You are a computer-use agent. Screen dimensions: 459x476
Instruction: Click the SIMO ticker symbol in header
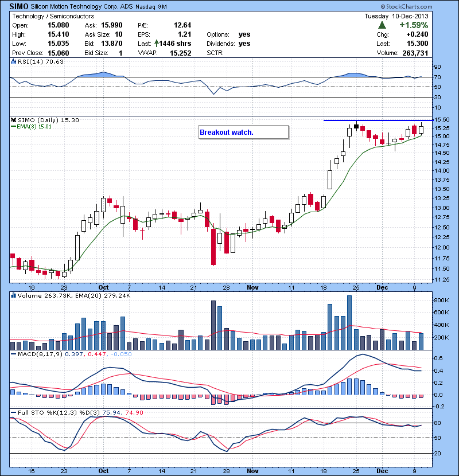(19, 6)
